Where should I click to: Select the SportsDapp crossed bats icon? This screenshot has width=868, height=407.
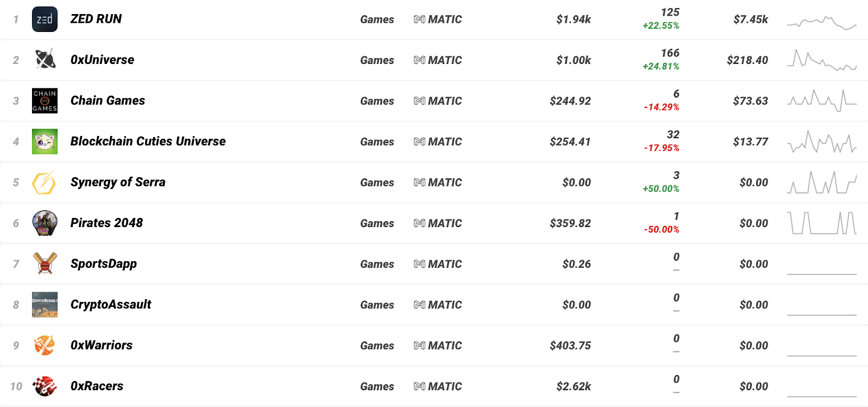(x=44, y=264)
